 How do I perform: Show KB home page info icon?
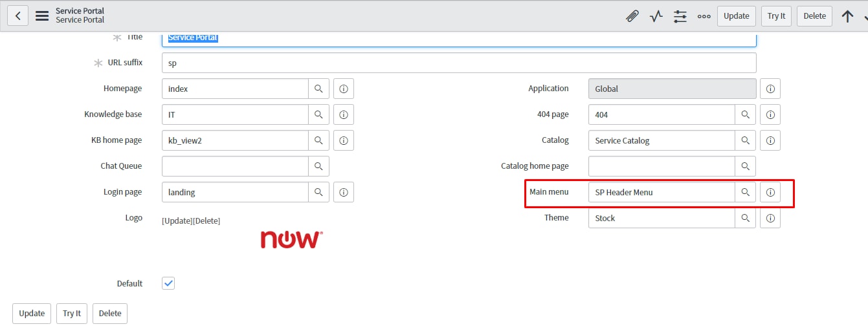(x=344, y=140)
